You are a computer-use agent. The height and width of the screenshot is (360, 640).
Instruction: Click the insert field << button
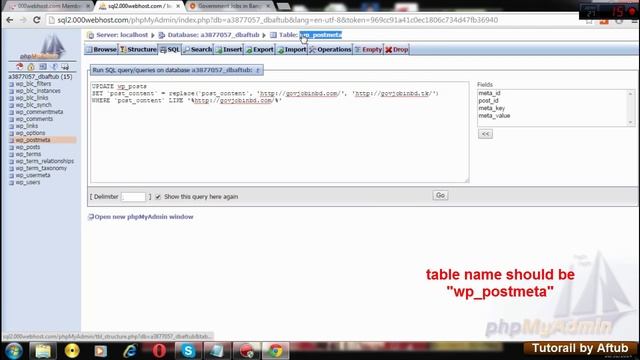pos(485,134)
